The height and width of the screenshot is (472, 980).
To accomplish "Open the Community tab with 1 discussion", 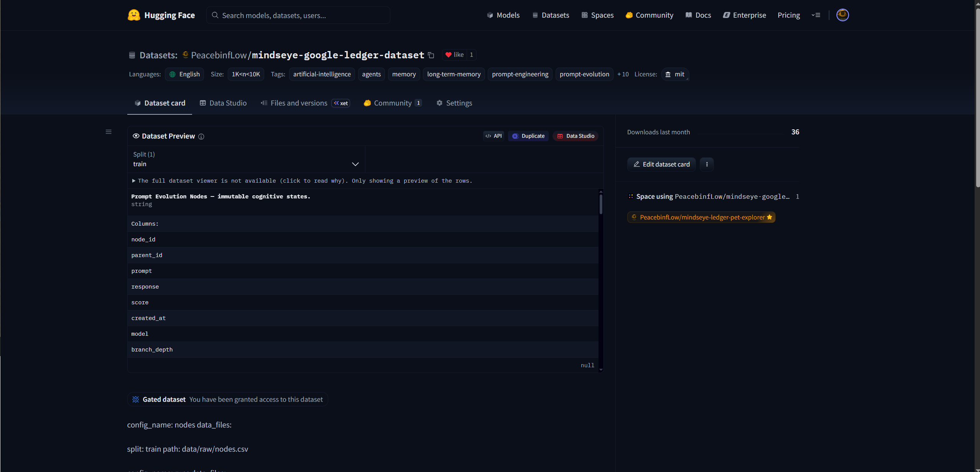I will pos(393,103).
